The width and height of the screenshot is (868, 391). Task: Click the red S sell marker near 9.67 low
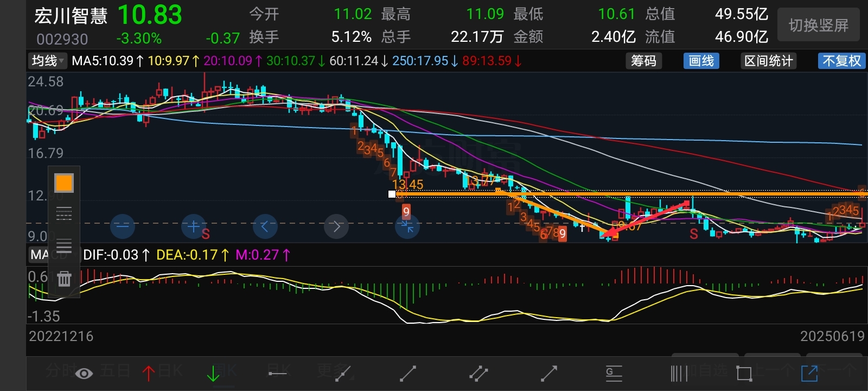click(x=694, y=234)
